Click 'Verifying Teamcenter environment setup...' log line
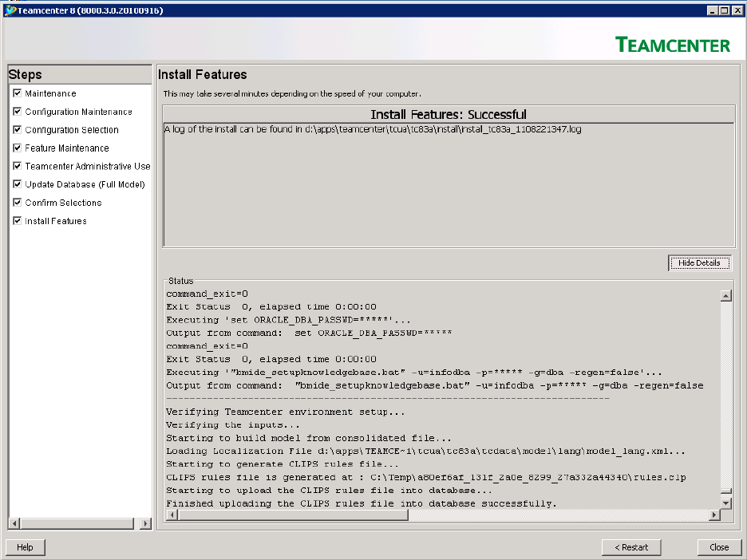 click(x=285, y=412)
